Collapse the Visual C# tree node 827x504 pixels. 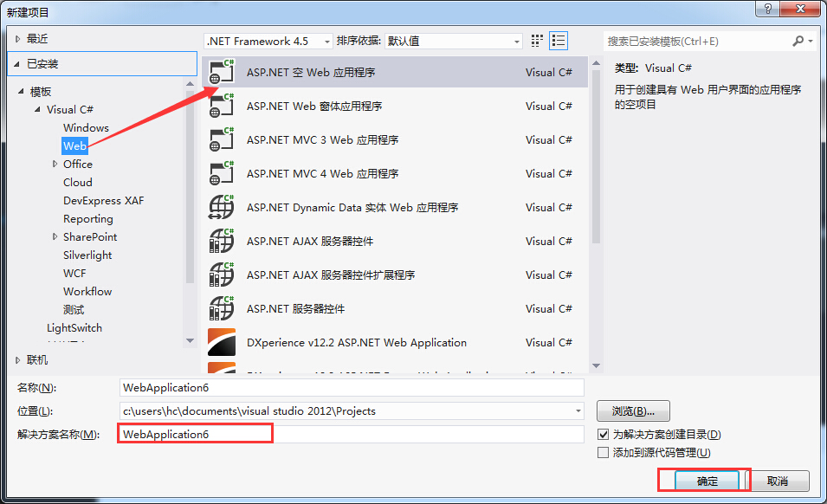pos(37,109)
